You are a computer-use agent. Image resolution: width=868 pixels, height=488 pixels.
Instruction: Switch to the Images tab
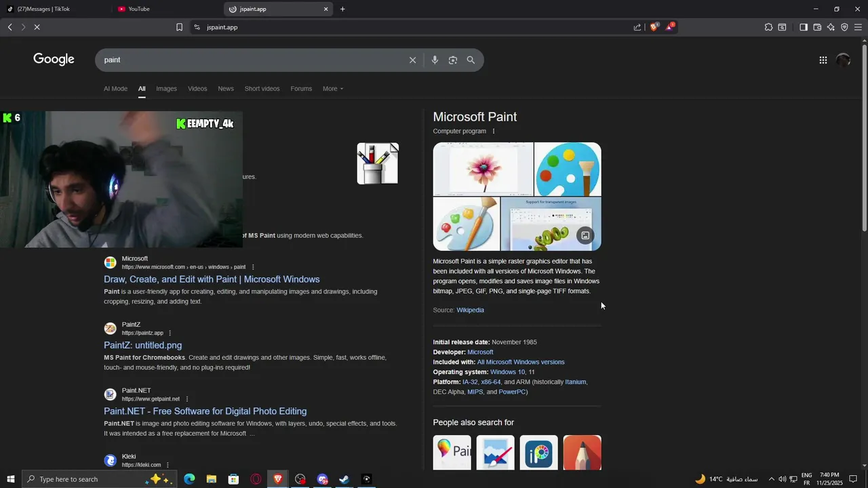166,89
